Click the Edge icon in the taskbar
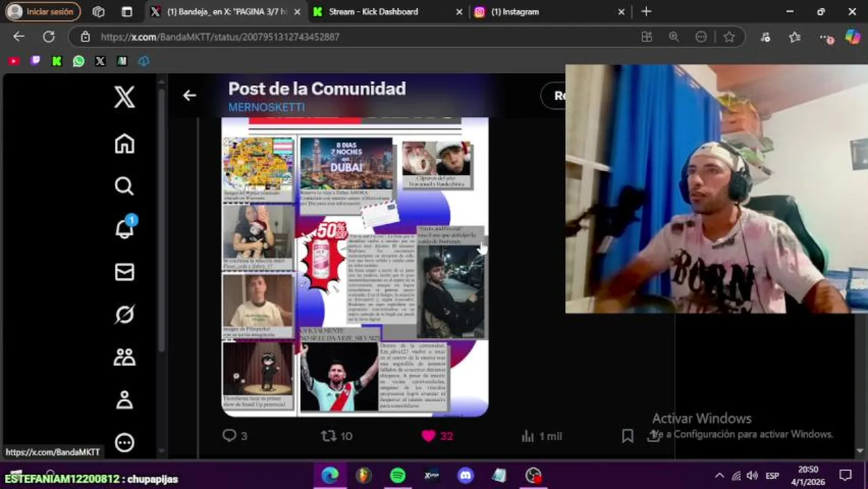868x489 pixels. (330, 475)
